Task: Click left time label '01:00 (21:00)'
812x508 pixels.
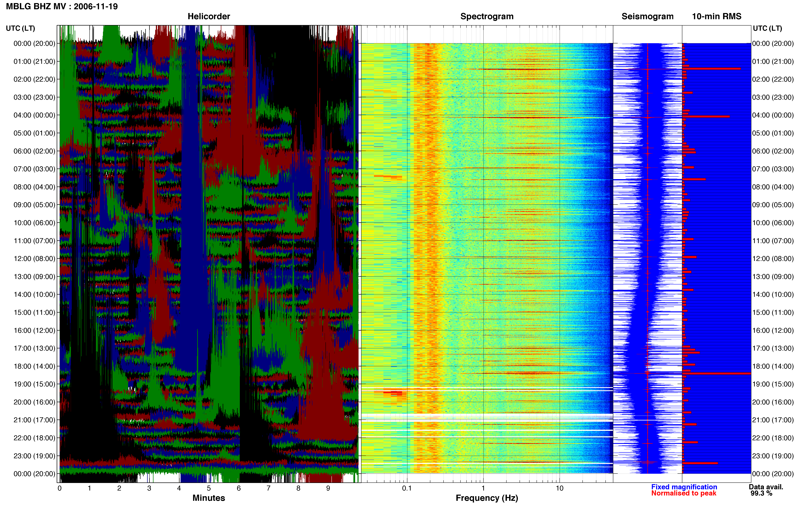Action: click(34, 62)
